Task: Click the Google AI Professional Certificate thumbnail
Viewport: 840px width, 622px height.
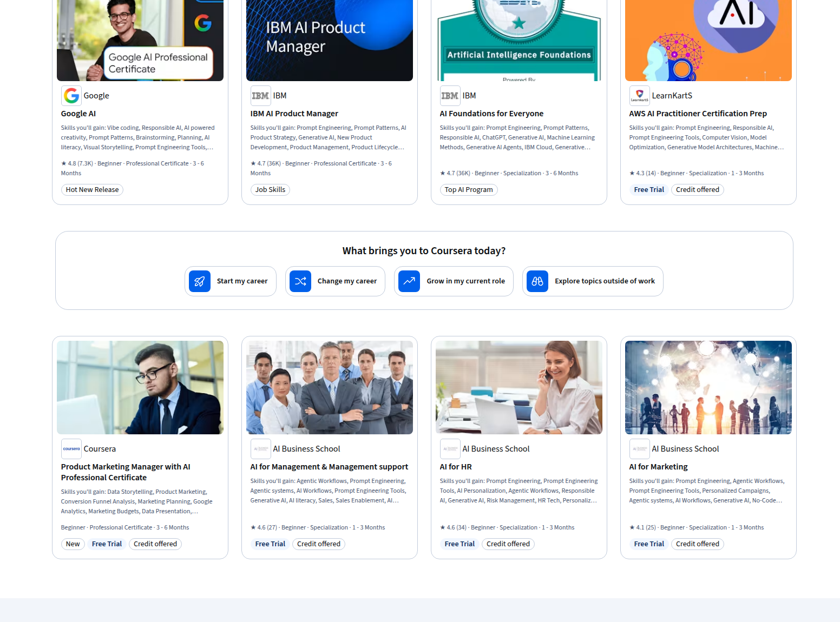Action: coord(140,41)
